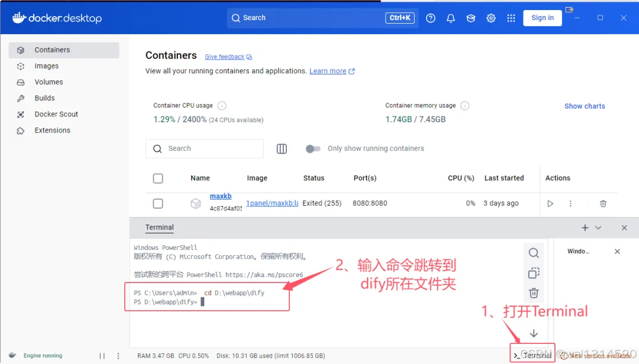Image resolution: width=639 pixels, height=364 pixels.
Task: Click the Sign in button
Action: pyautogui.click(x=543, y=18)
